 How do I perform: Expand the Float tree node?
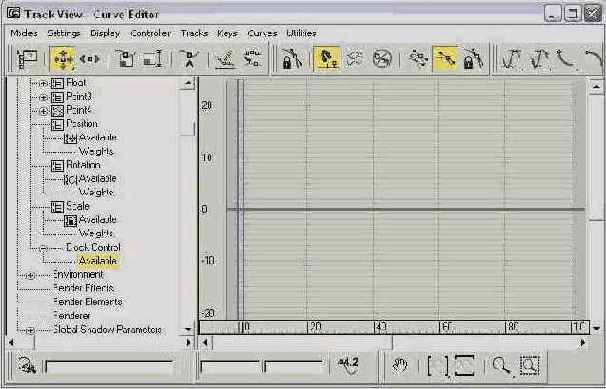pyautogui.click(x=44, y=83)
